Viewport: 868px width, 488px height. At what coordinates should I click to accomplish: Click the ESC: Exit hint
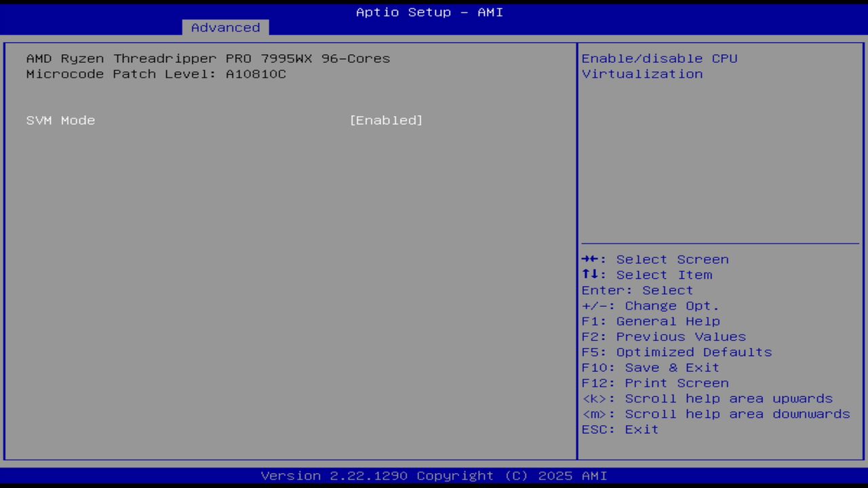pyautogui.click(x=620, y=430)
